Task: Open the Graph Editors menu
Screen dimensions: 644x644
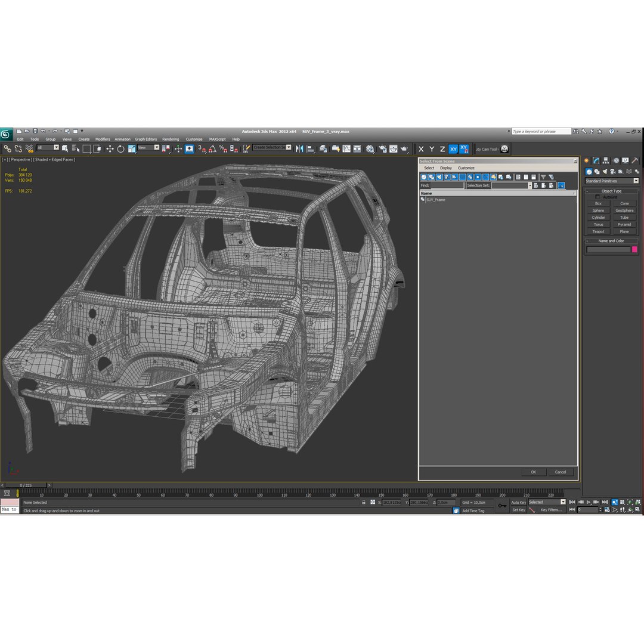Action: pos(146,139)
